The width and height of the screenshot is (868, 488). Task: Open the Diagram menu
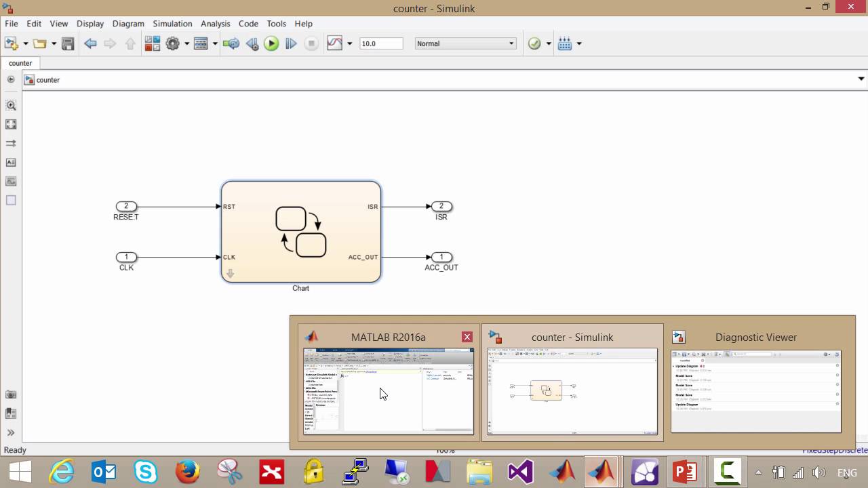[128, 24]
